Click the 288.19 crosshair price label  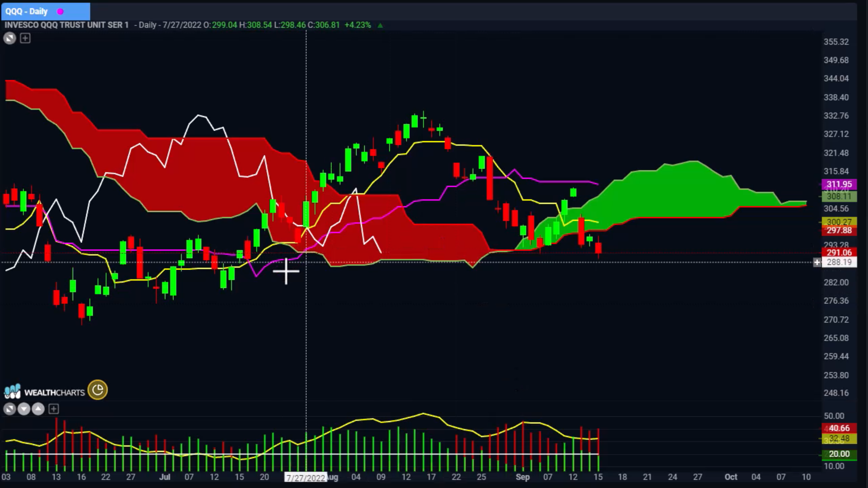tap(839, 263)
